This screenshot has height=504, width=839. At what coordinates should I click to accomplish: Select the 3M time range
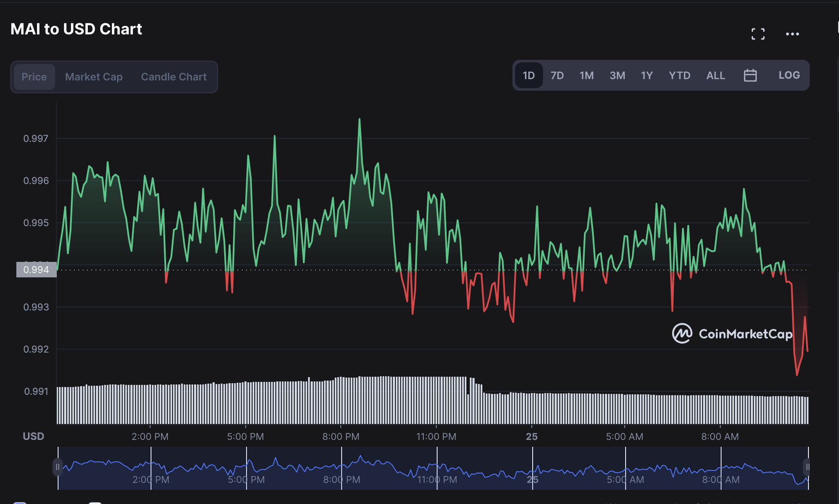(x=617, y=76)
